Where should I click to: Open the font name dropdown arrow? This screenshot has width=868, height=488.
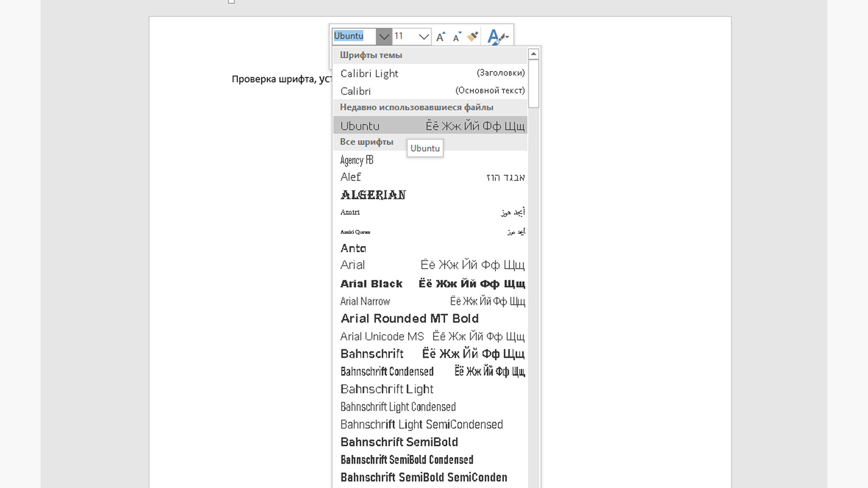point(384,36)
